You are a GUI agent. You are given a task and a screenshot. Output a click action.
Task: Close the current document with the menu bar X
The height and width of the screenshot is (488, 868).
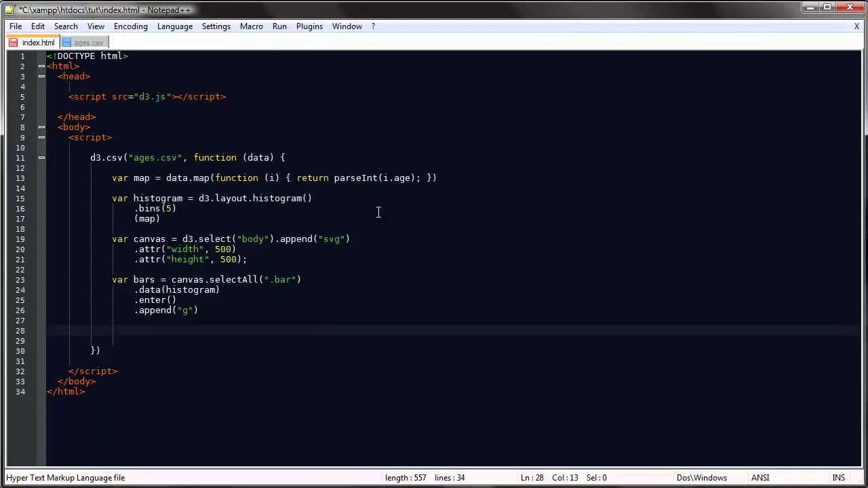point(856,26)
